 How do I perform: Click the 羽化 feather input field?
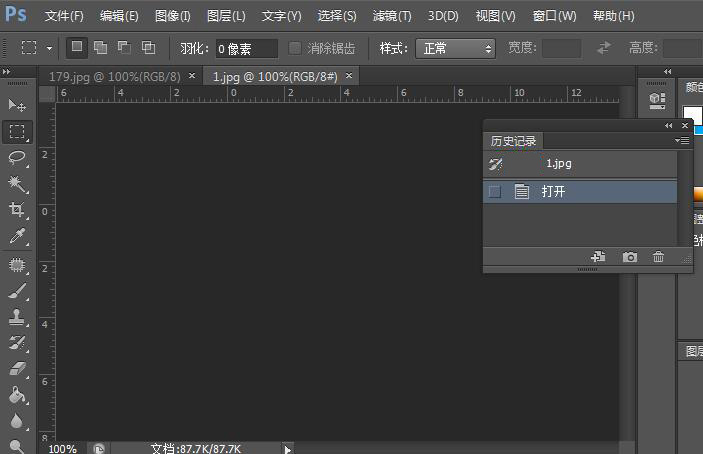pos(247,48)
